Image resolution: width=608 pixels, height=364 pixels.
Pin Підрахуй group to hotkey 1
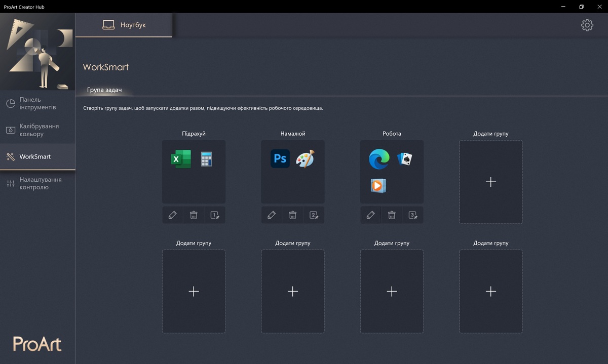coord(215,215)
